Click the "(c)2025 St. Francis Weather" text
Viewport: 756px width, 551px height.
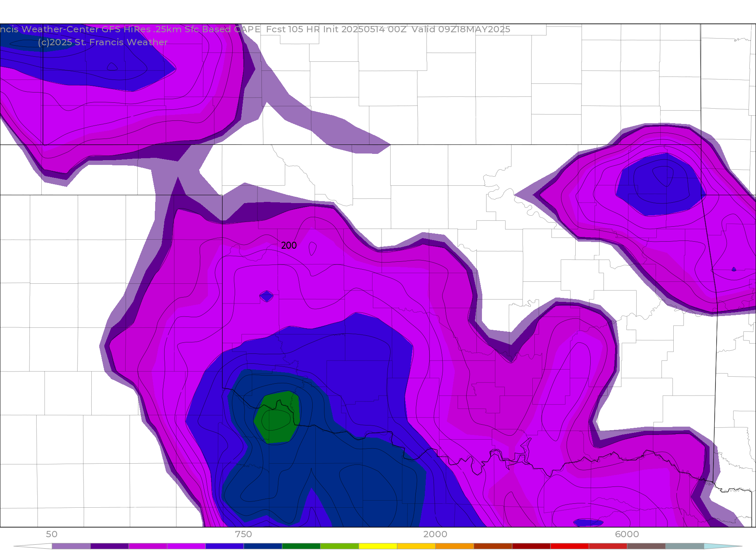pyautogui.click(x=103, y=42)
